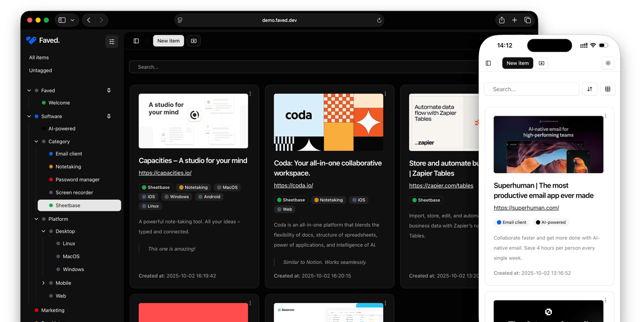The image size is (644, 322).
Task: Select Windows tag in sidebar tree
Action: (x=73, y=270)
